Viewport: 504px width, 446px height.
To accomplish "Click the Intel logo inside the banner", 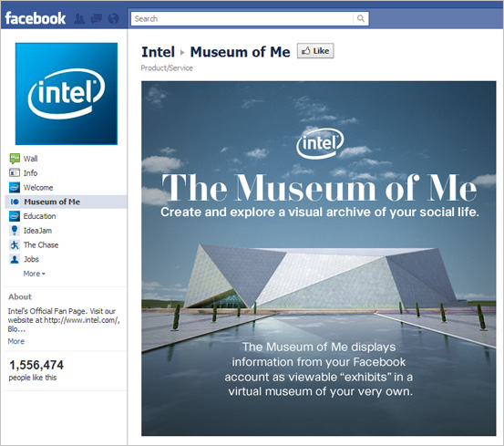I will tap(320, 143).
